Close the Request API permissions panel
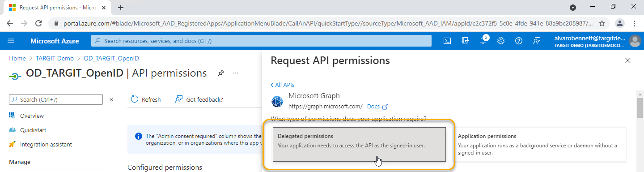644x172 pixels. pos(628,60)
